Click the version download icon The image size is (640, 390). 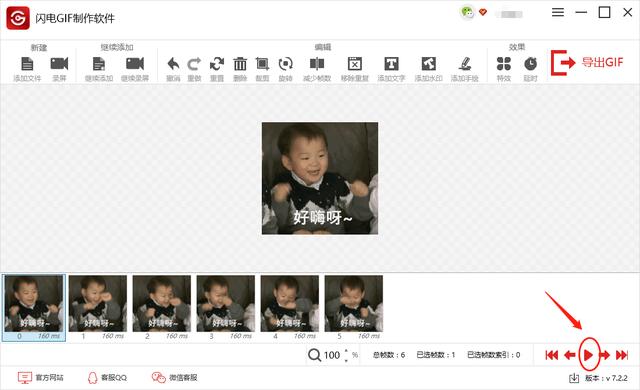pyautogui.click(x=574, y=378)
